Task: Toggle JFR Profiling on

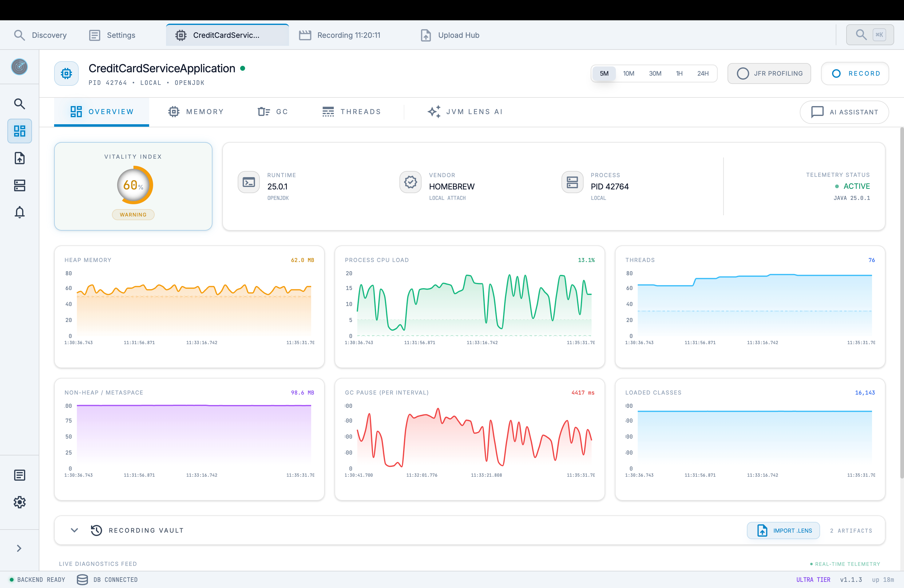Action: tap(769, 73)
